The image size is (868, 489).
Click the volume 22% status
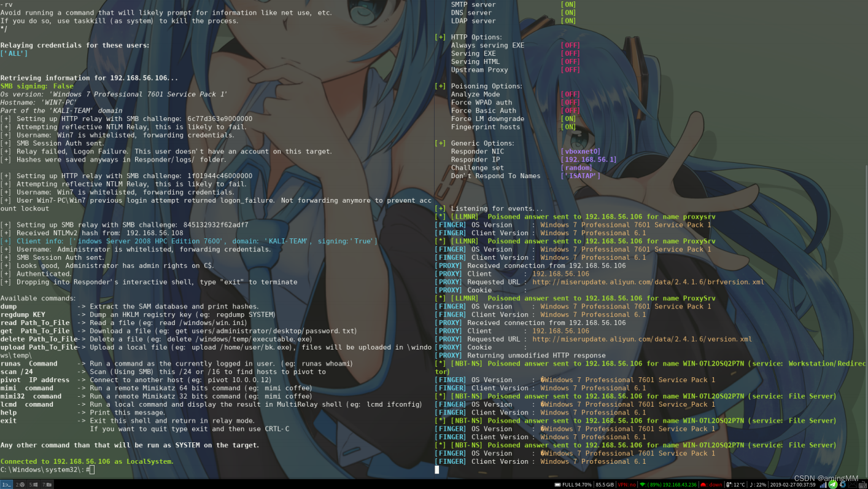tap(758, 485)
